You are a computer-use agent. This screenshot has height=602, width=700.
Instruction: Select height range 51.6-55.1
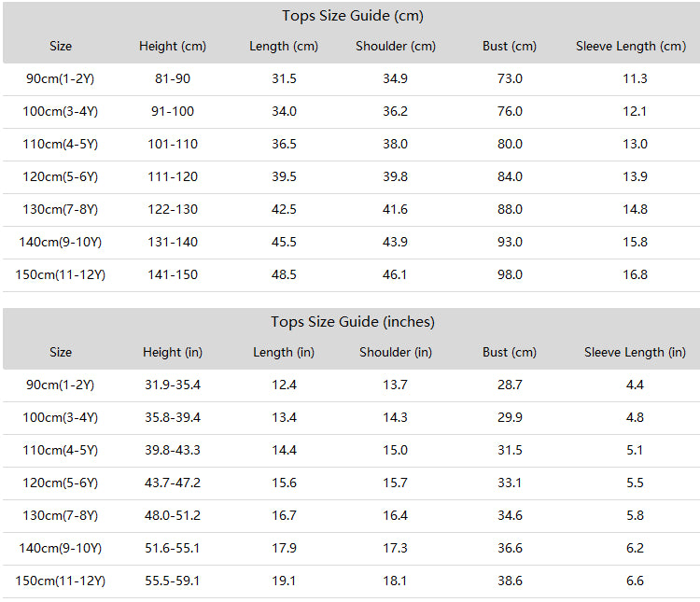(173, 549)
